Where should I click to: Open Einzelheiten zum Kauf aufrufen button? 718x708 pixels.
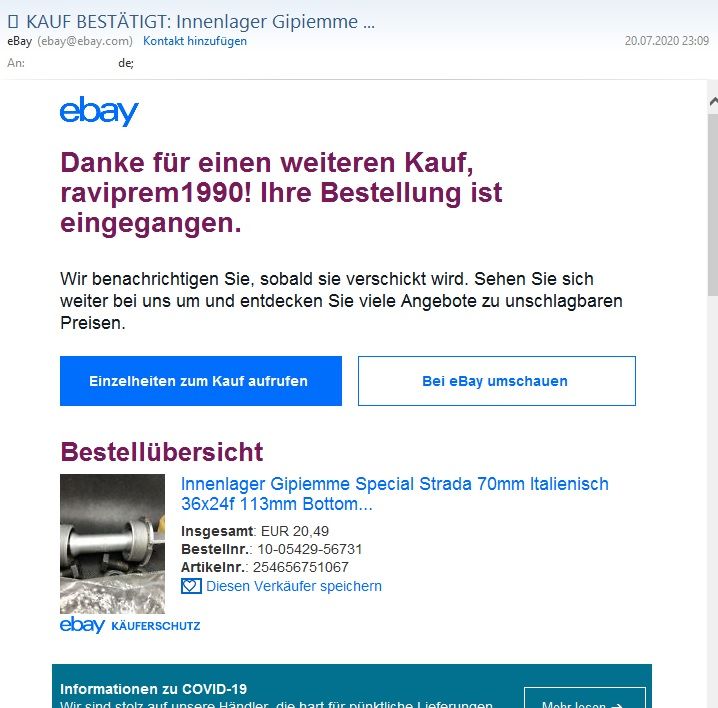[x=201, y=381]
